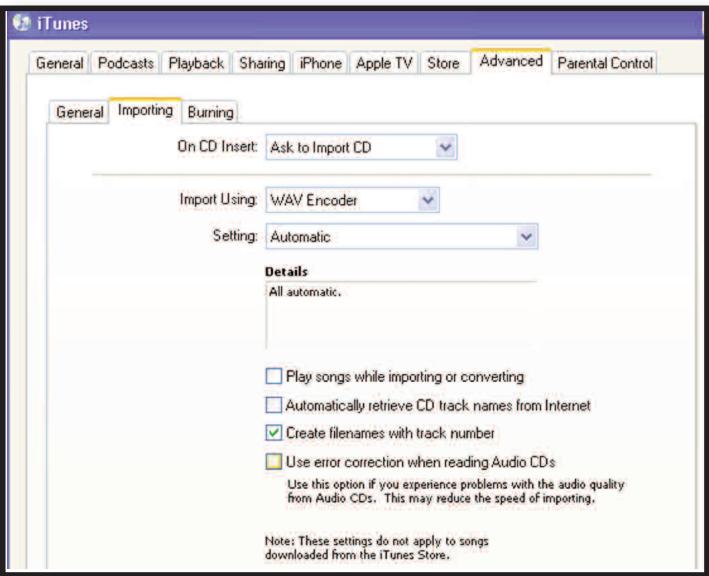The image size is (709, 576).
Task: Select the Importing sub-tab
Action: 145,110
